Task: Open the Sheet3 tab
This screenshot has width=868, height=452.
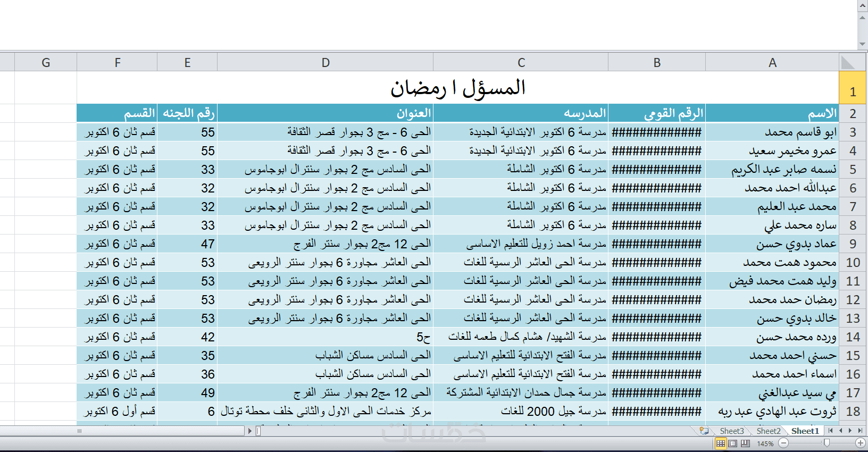Action: pos(731,431)
